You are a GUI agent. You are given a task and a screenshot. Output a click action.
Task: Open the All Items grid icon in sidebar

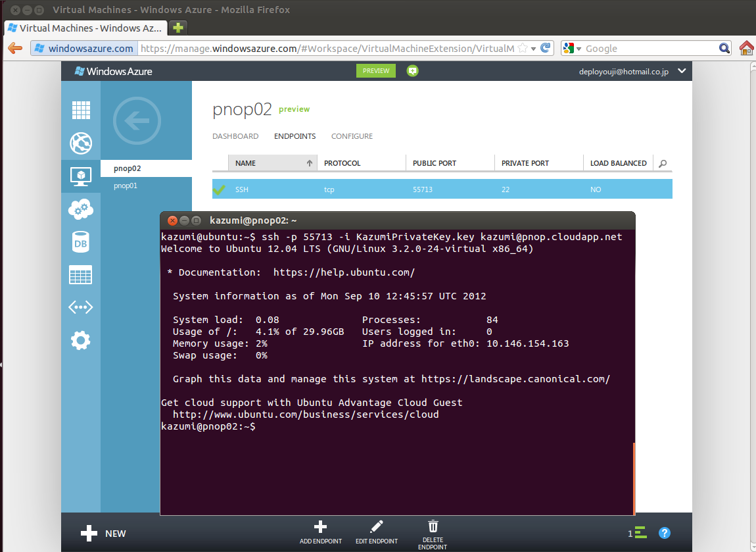81,110
